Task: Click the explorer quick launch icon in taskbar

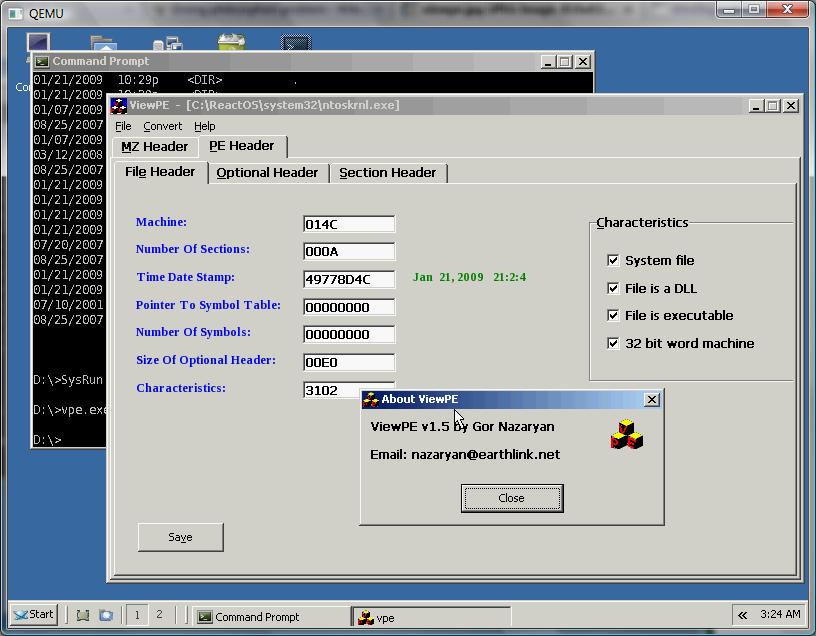Action: tap(106, 615)
